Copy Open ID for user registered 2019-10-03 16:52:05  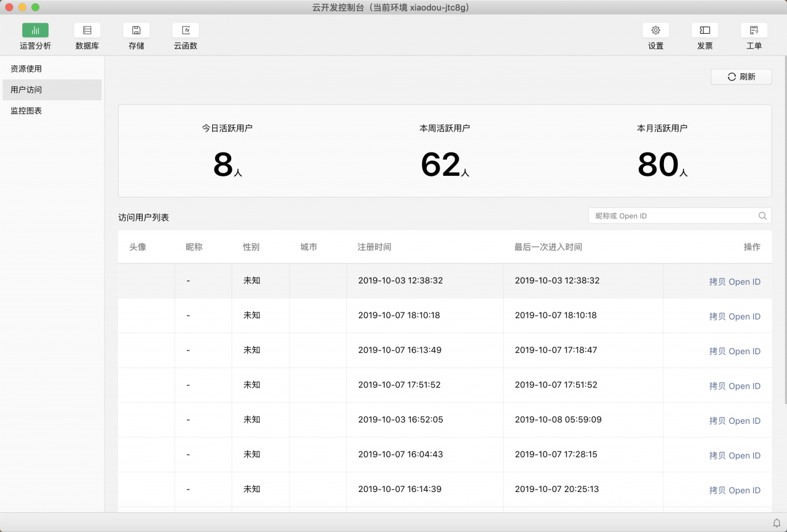(x=734, y=421)
